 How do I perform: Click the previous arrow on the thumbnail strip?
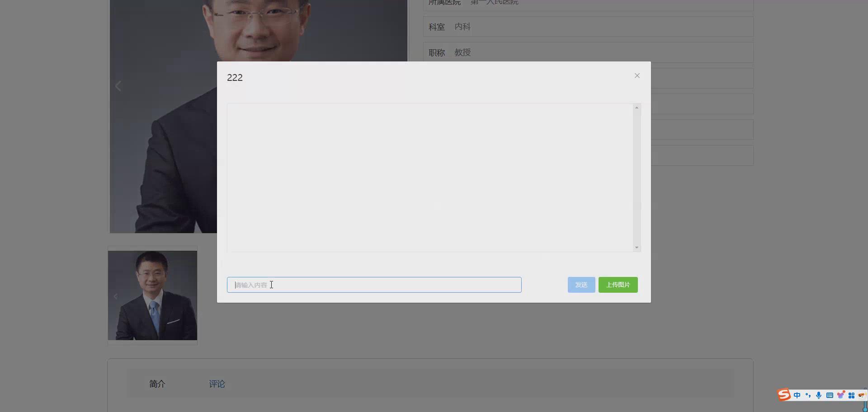[x=115, y=296]
